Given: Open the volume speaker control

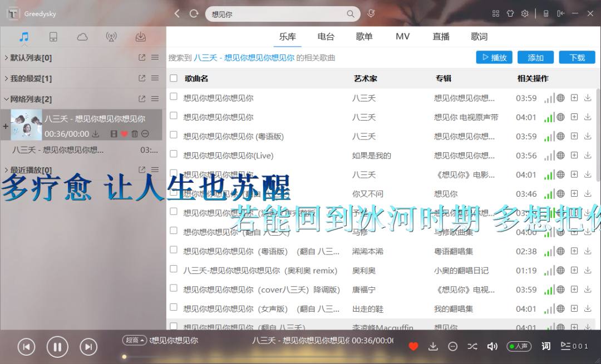Looking at the screenshot, I should click(x=492, y=346).
